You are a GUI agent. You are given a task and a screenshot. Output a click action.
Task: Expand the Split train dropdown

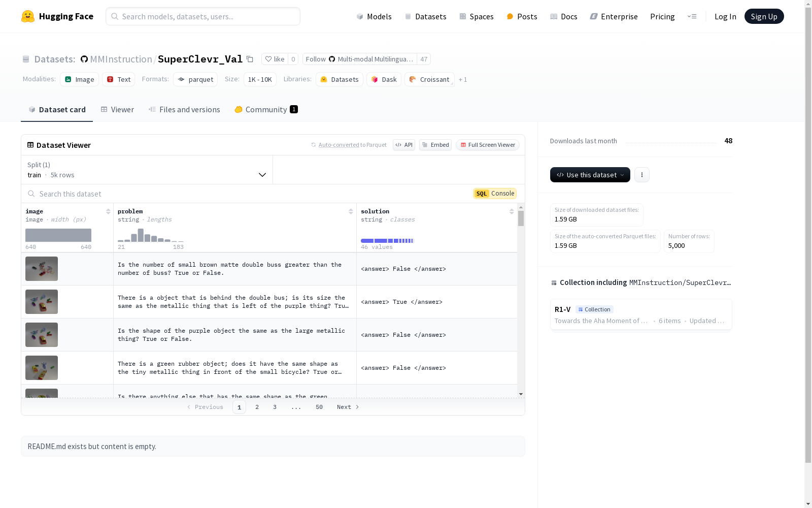tap(147, 170)
